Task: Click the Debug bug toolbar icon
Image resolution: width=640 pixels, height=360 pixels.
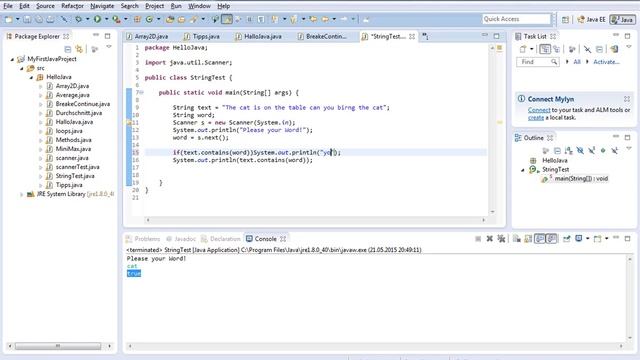Action: tap(78, 19)
